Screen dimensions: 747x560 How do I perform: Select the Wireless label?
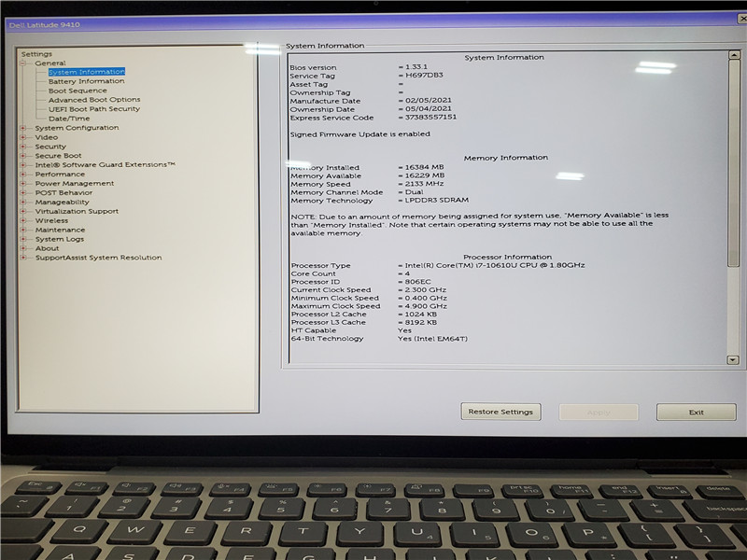[x=51, y=220]
